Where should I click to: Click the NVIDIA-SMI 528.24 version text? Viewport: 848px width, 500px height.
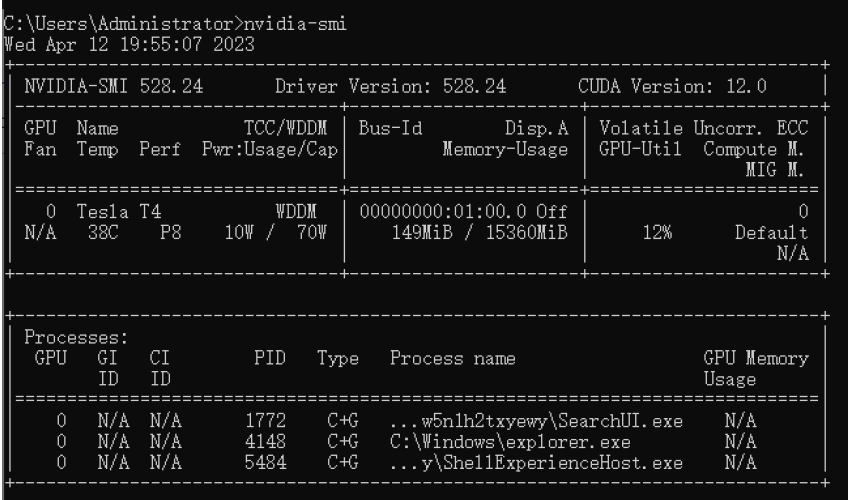(114, 86)
